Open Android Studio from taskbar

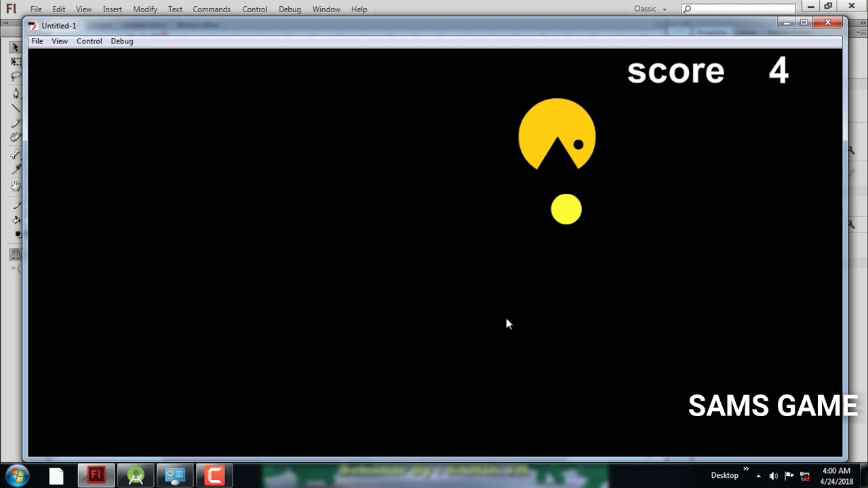[136, 476]
